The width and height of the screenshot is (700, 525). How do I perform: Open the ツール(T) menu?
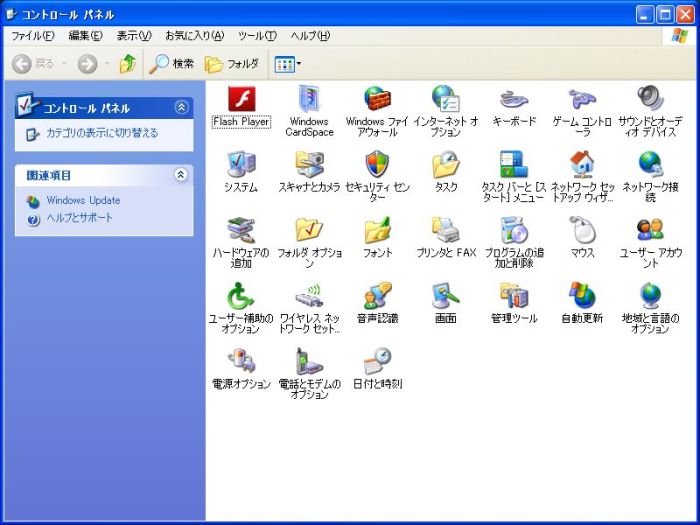click(x=257, y=36)
